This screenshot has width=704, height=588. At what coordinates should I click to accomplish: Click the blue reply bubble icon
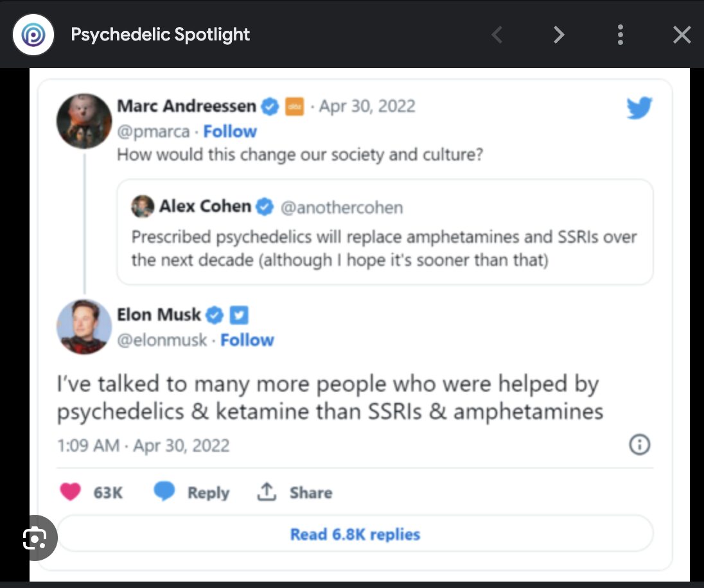click(164, 490)
